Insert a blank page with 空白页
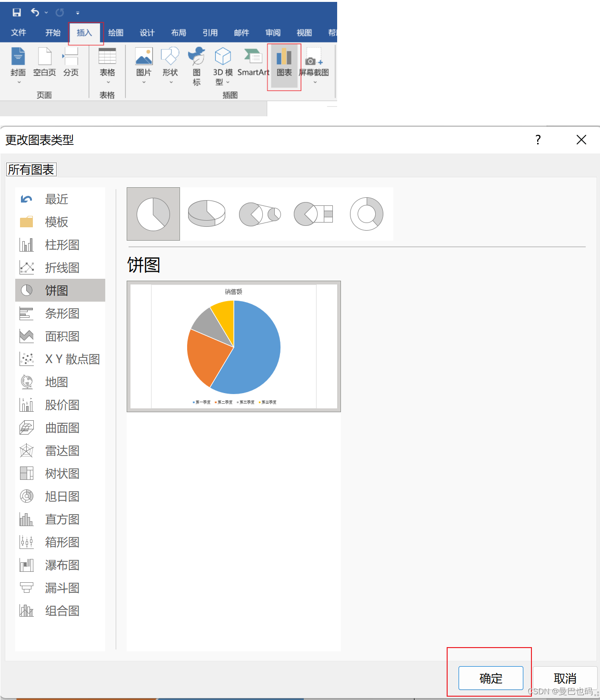 click(45, 62)
